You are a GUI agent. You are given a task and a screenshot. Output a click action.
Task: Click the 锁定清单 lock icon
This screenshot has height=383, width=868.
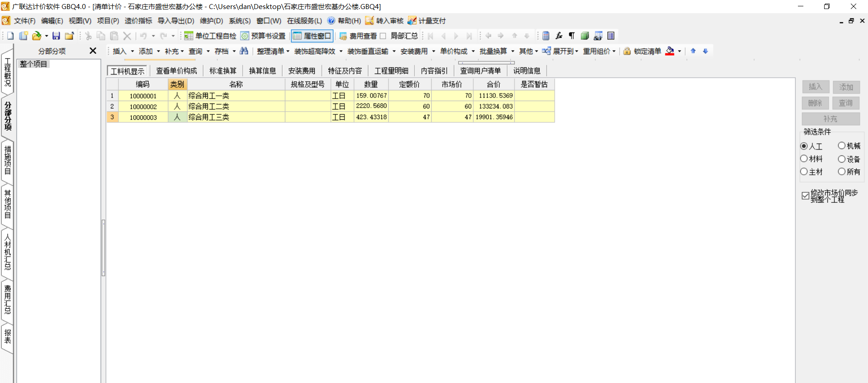[627, 51]
